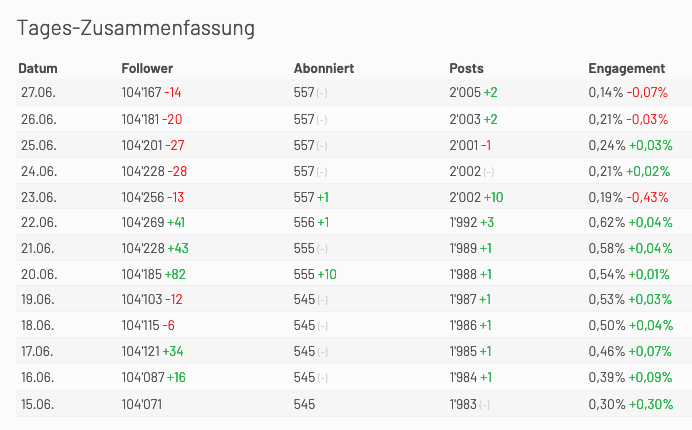Image resolution: width=692 pixels, height=430 pixels.
Task: Click the -28 follower change on 24.06.
Action: pyautogui.click(x=177, y=171)
